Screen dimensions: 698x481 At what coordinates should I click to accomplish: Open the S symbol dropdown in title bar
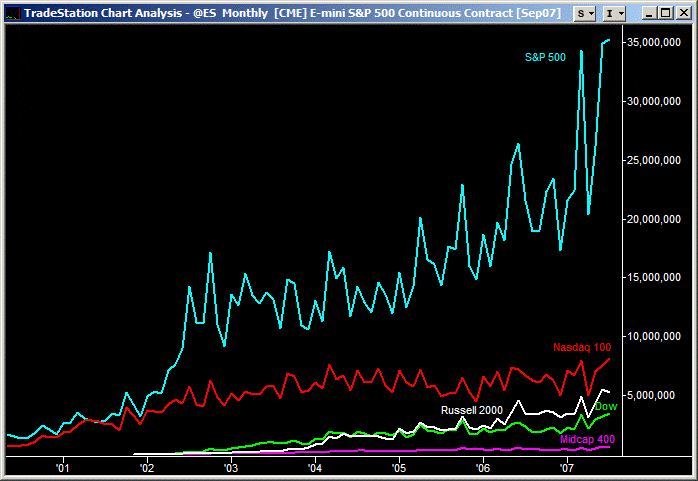coord(584,13)
